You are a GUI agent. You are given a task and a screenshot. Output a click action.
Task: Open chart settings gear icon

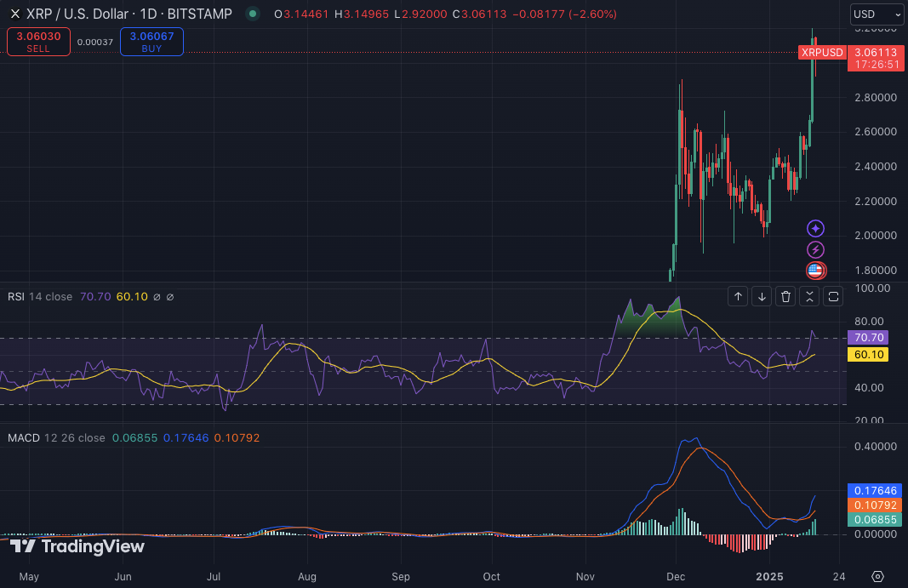[878, 576]
